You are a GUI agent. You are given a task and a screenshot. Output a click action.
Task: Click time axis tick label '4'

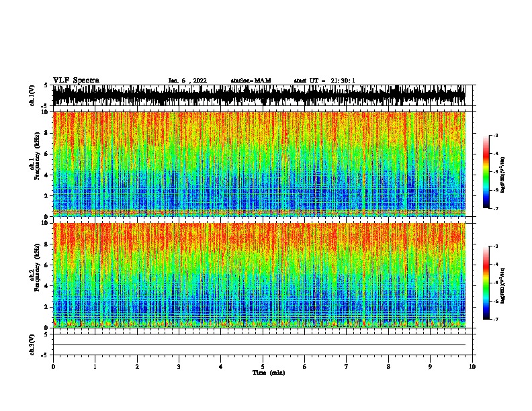pos(221,367)
